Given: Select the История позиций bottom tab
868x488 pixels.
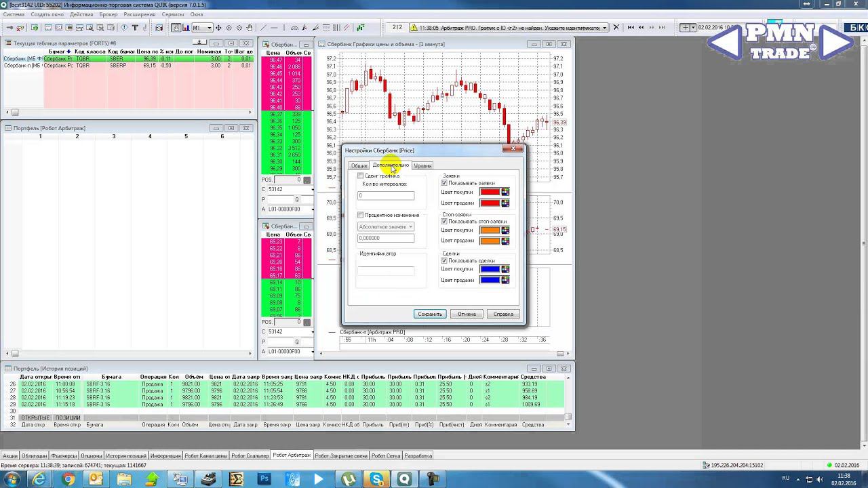Looking at the screenshot, I should 125,456.
